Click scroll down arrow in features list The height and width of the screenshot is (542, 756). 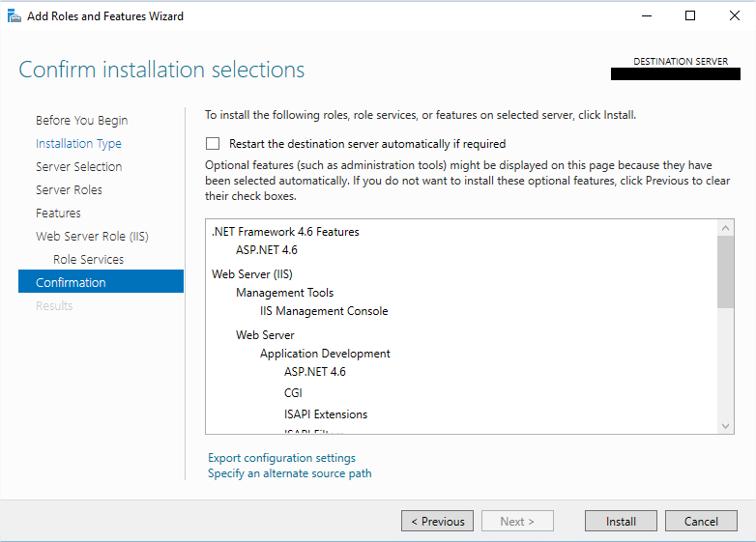pos(726,426)
